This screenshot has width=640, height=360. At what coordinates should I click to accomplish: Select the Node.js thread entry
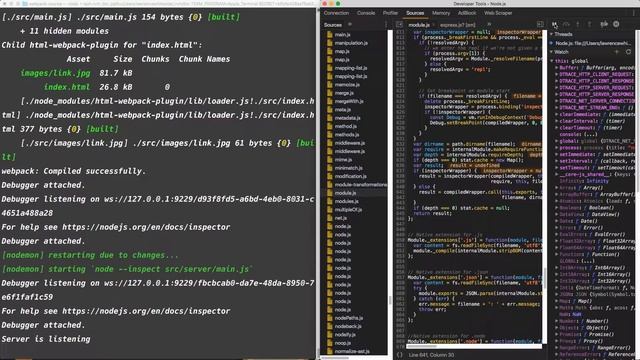point(592,43)
